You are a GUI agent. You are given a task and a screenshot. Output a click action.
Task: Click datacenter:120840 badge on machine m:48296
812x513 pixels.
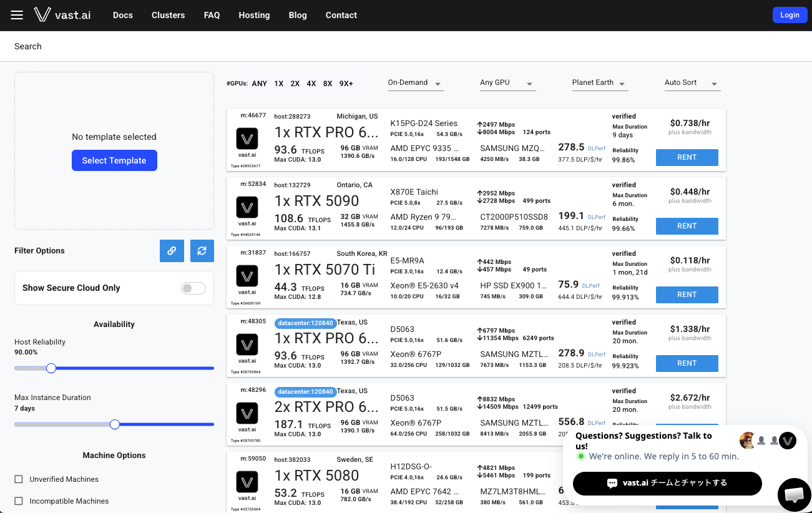pyautogui.click(x=305, y=392)
